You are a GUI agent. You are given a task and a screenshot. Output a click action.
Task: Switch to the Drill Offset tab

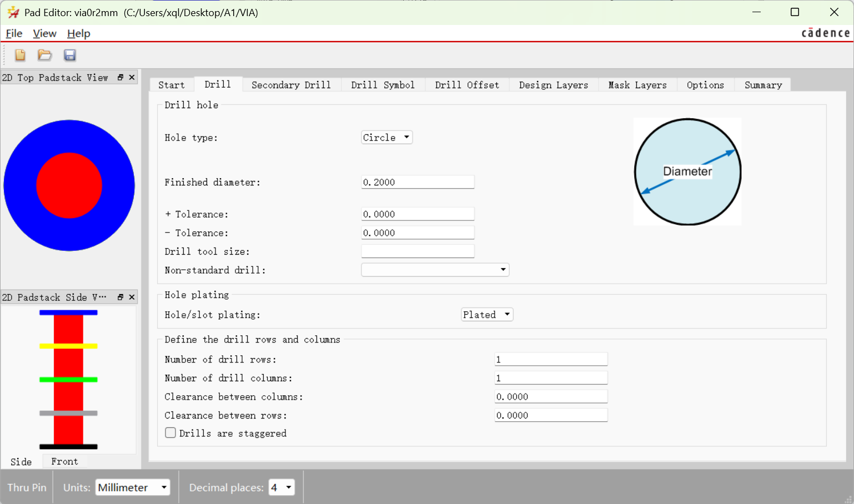(x=467, y=85)
